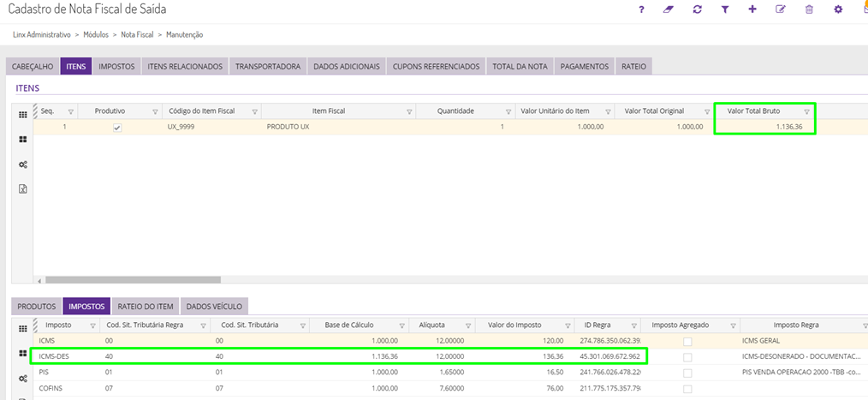Toggle the Produtivo checkbox for PRODUTO UX
Image resolution: width=868 pixels, height=400 pixels.
[117, 128]
